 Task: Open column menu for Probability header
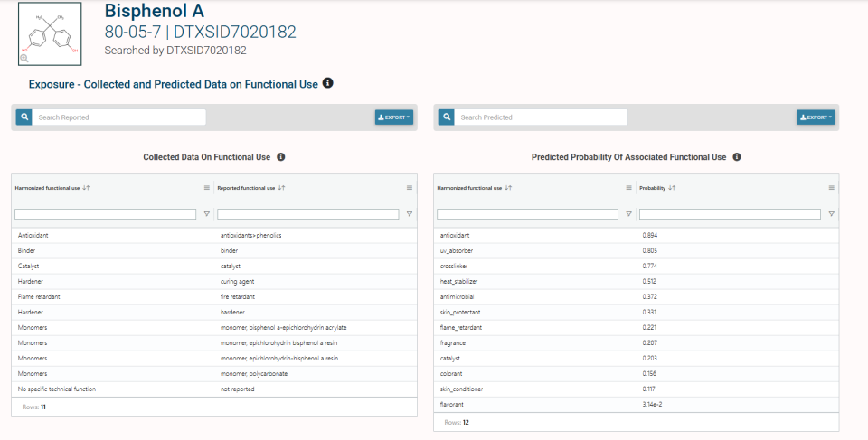[831, 188]
